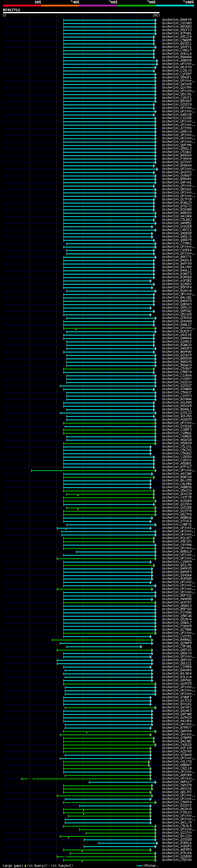
Task: Click alignment bar for UniRef100_B8BXL9
Action: coord(116,552)
